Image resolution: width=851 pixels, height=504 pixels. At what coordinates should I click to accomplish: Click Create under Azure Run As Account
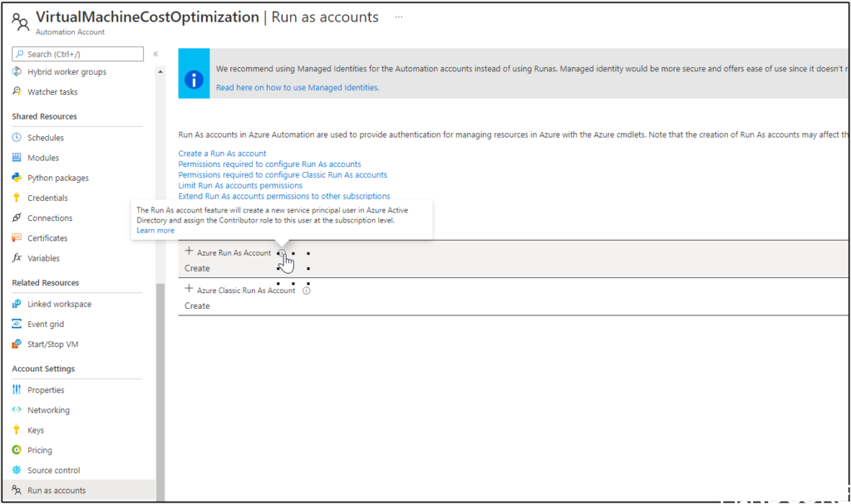197,268
